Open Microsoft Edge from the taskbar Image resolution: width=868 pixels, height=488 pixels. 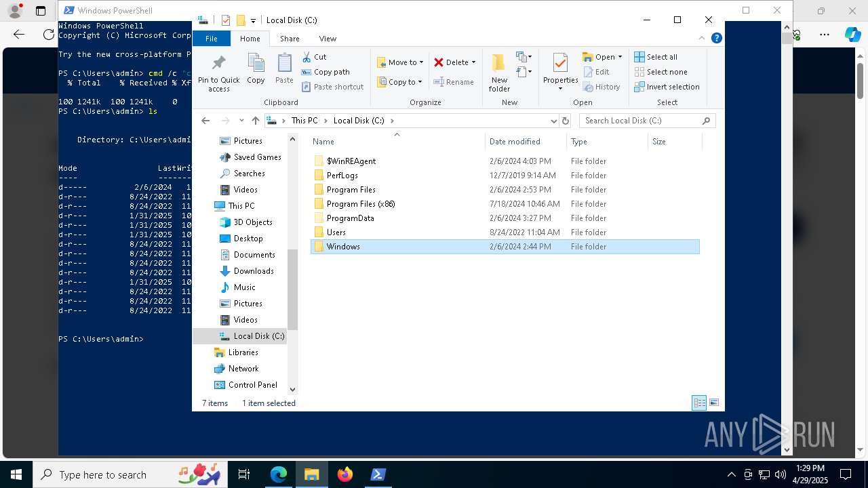(279, 474)
